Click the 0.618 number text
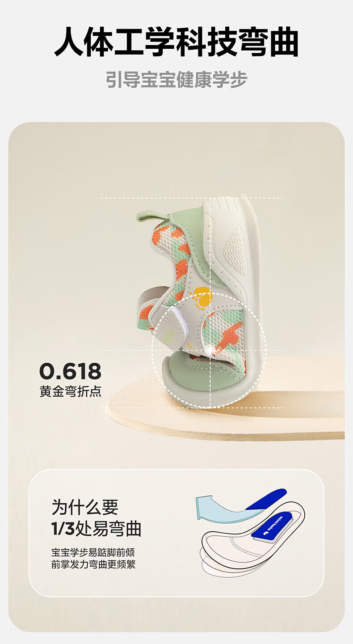This screenshot has width=353, height=644. [70, 371]
